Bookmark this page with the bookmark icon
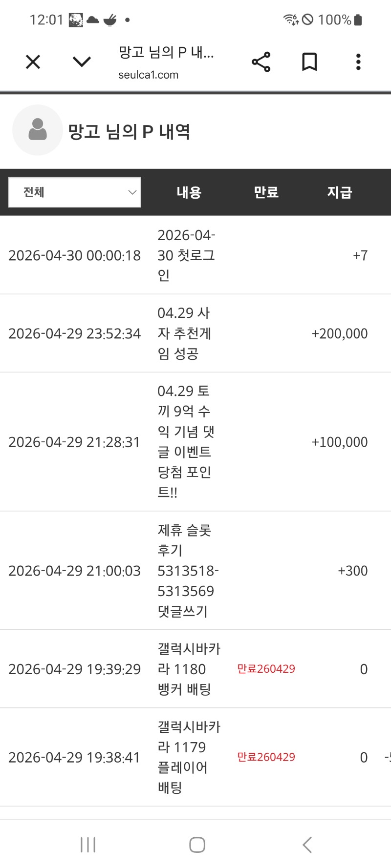This screenshot has width=391, height=868. point(309,62)
